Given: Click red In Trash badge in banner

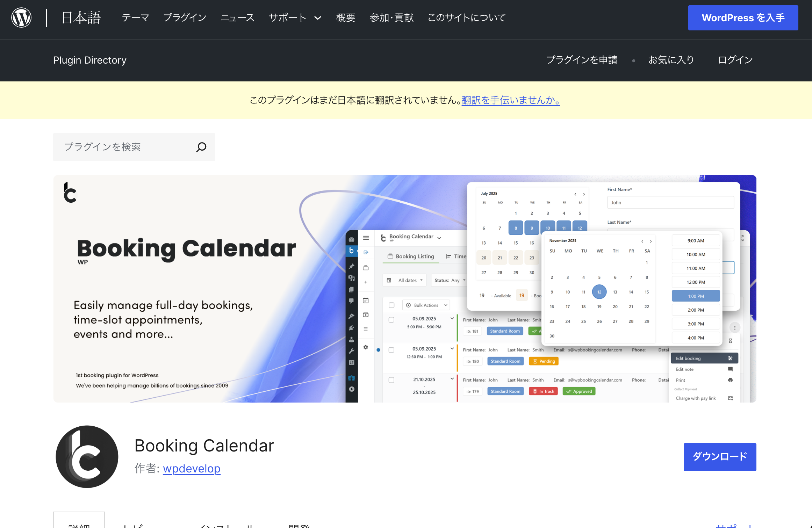Looking at the screenshot, I should pos(544,391).
